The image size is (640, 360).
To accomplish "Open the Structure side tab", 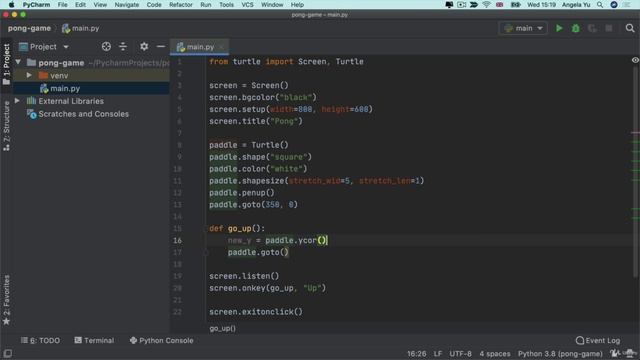I will click(x=6, y=126).
